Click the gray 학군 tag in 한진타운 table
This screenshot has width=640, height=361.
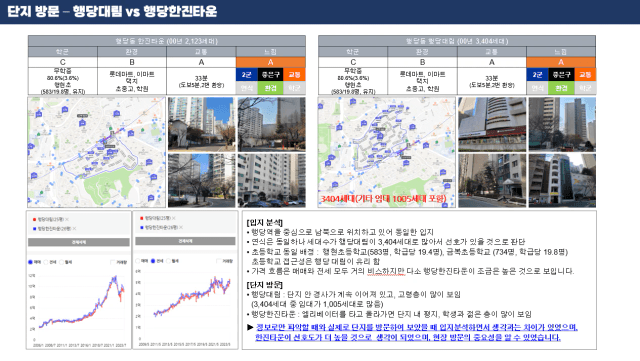294,88
